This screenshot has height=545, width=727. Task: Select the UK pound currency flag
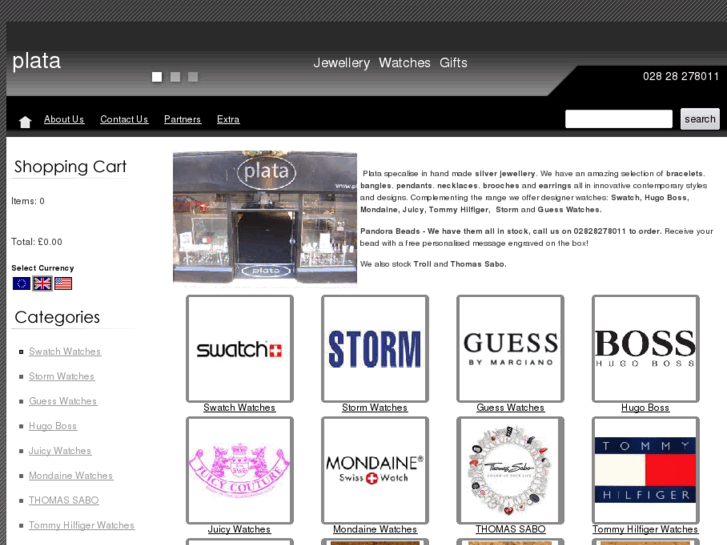[42, 283]
